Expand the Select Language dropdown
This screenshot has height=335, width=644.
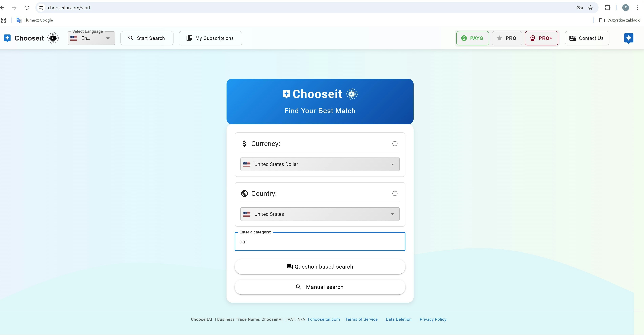click(91, 38)
